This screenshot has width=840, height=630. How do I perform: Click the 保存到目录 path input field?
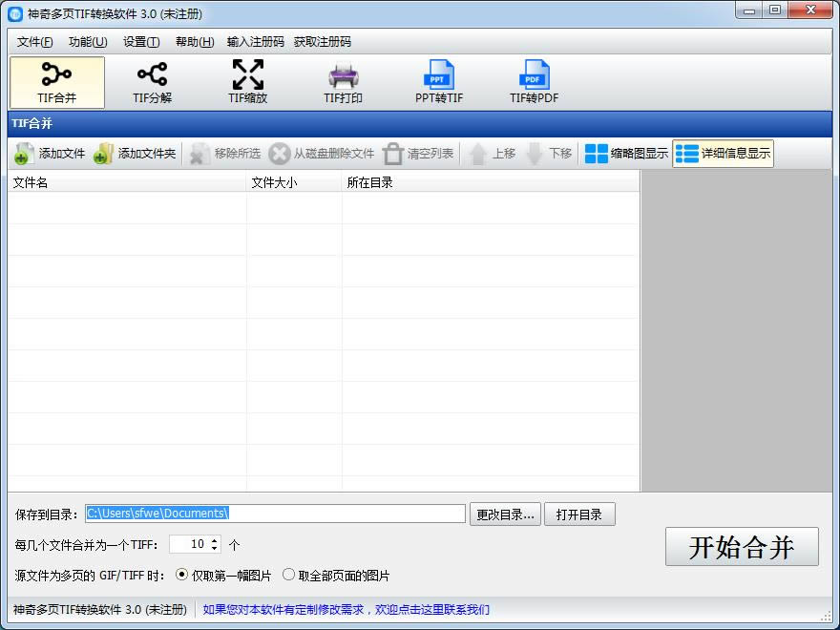[x=275, y=514]
